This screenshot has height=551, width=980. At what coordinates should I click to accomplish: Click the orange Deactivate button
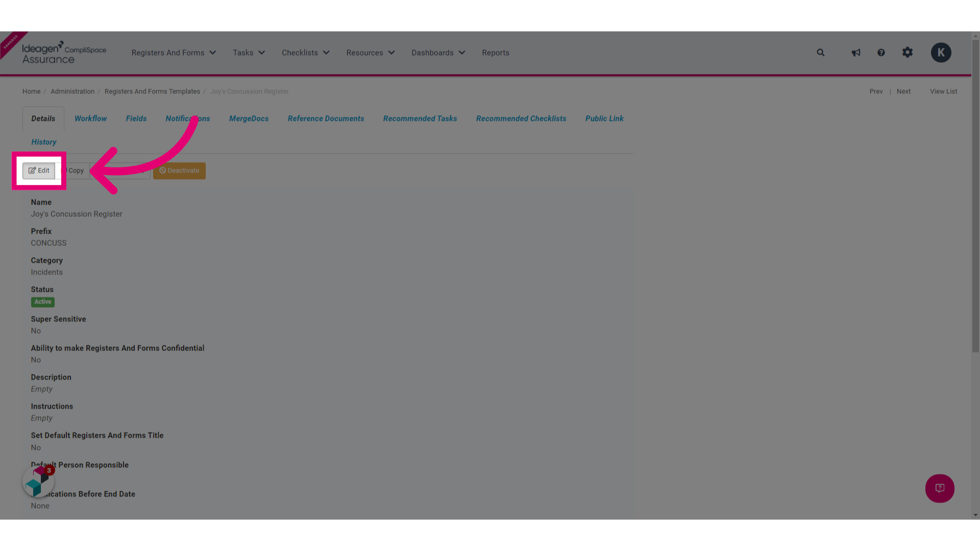click(179, 171)
